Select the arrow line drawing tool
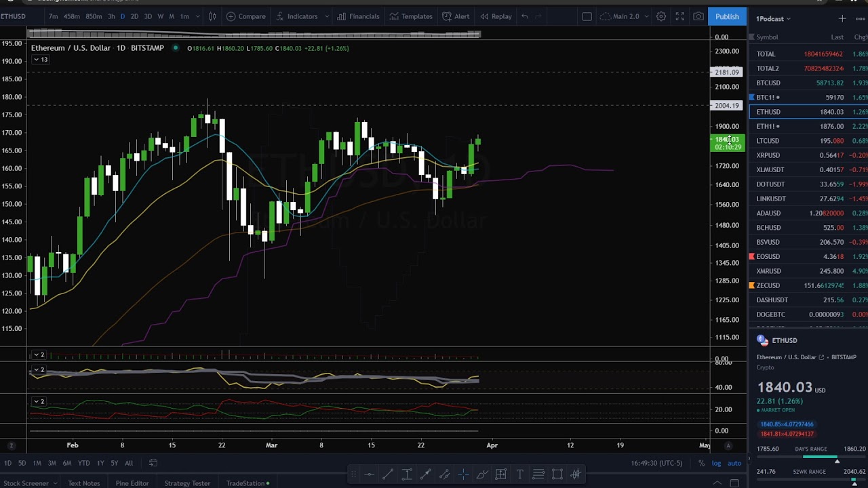 [426, 474]
